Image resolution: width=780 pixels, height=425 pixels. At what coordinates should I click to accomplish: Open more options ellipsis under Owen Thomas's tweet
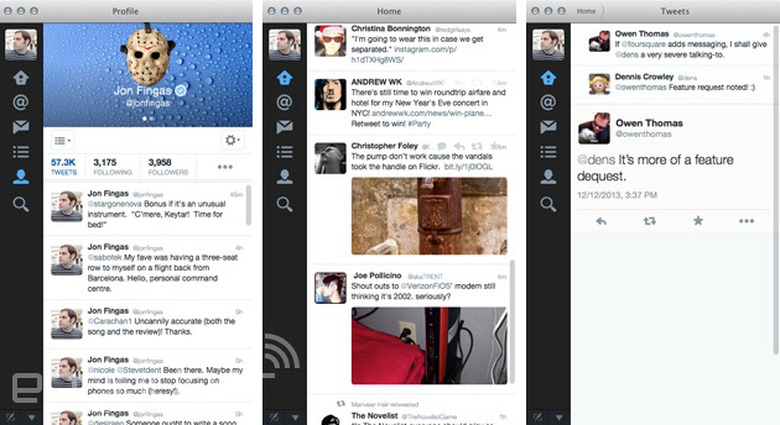pos(746,220)
